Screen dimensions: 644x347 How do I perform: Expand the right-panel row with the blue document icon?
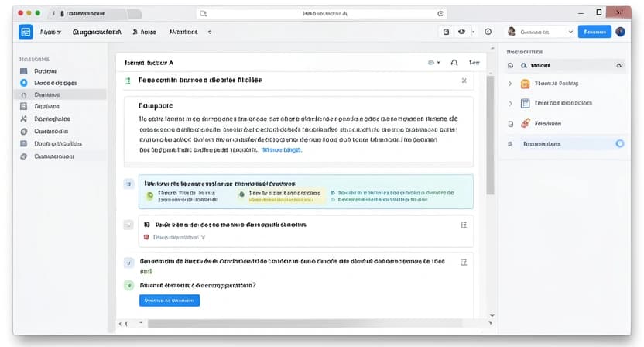point(510,103)
